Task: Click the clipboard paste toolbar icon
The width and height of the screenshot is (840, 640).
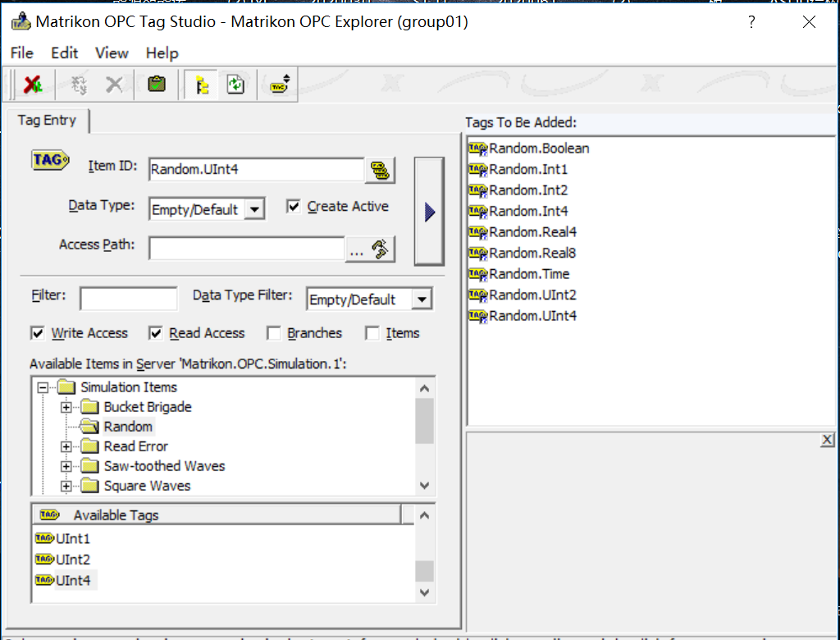Action: click(x=157, y=85)
